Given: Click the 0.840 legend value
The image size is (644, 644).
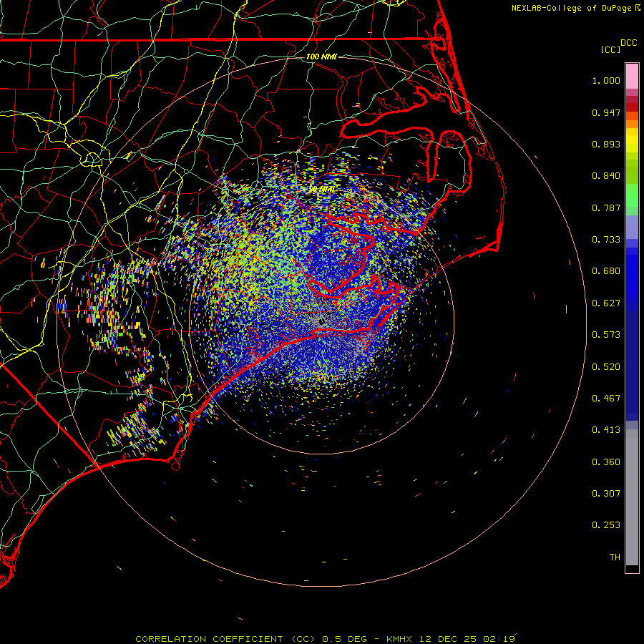Looking at the screenshot, I should [606, 176].
